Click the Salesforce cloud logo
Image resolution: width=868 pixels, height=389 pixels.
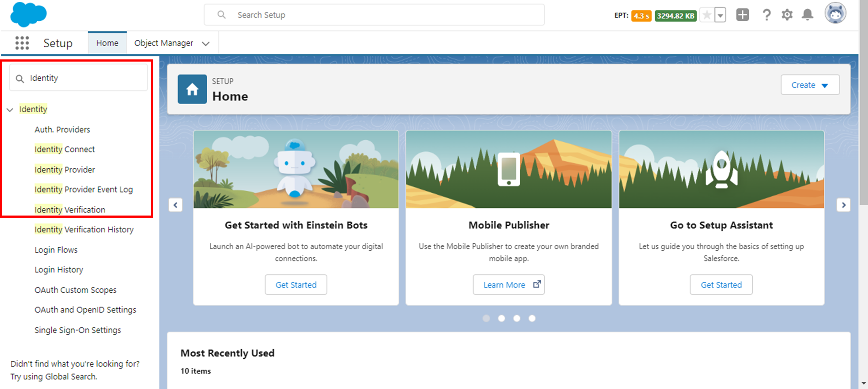pos(28,15)
